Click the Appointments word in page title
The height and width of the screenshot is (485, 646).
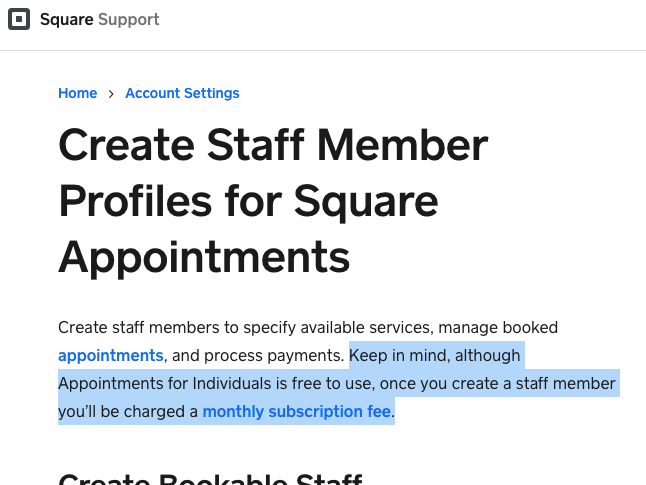tap(204, 257)
